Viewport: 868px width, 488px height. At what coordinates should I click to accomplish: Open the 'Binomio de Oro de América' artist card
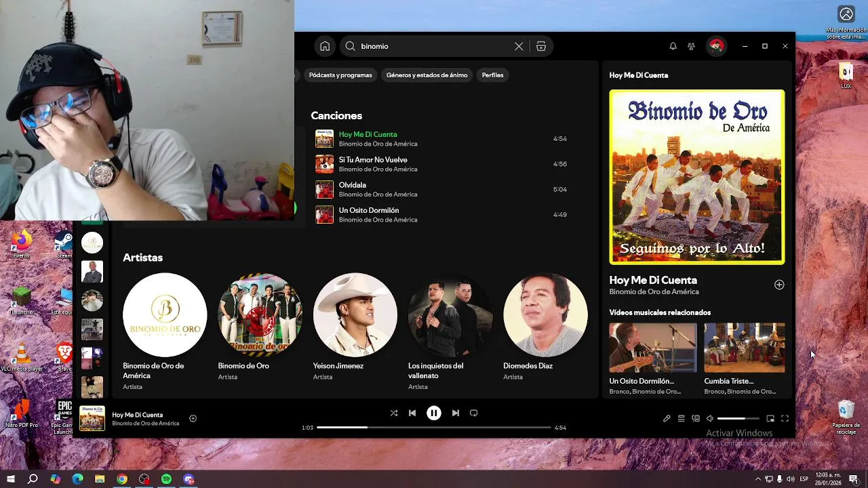coord(165,332)
